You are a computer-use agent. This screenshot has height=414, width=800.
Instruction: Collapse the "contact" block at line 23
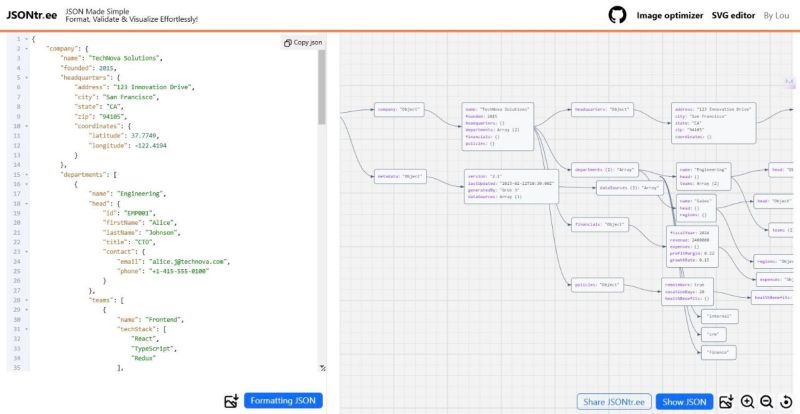point(27,252)
